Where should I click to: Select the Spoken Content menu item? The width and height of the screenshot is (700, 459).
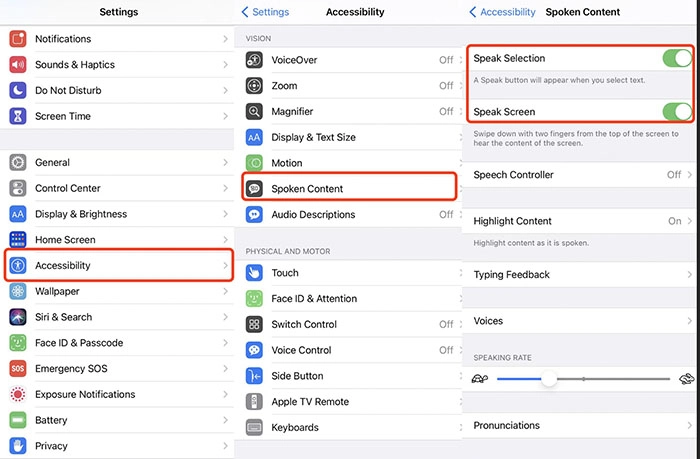[x=348, y=188]
